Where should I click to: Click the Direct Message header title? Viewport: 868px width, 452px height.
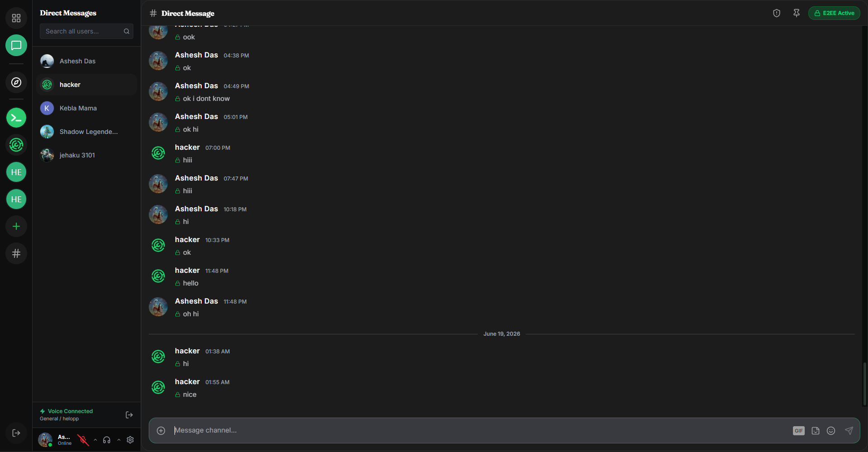(x=188, y=14)
